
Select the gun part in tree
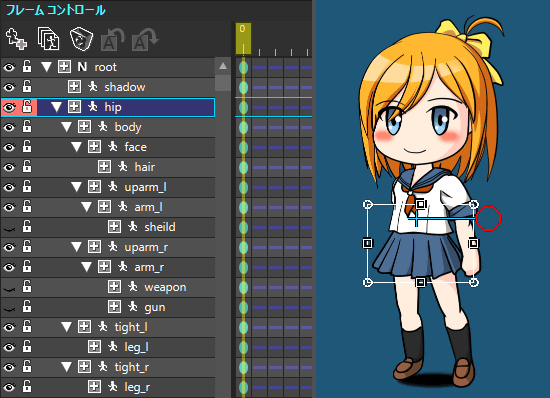click(x=155, y=308)
